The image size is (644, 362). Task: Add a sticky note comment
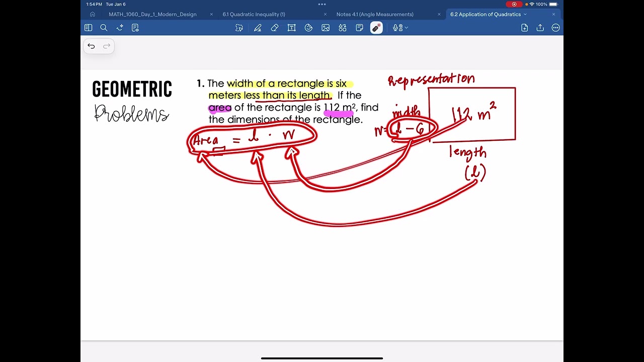360,28
